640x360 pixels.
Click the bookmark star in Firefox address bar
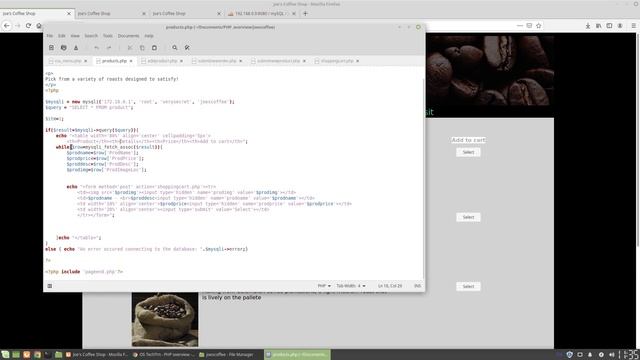click(x=539, y=25)
